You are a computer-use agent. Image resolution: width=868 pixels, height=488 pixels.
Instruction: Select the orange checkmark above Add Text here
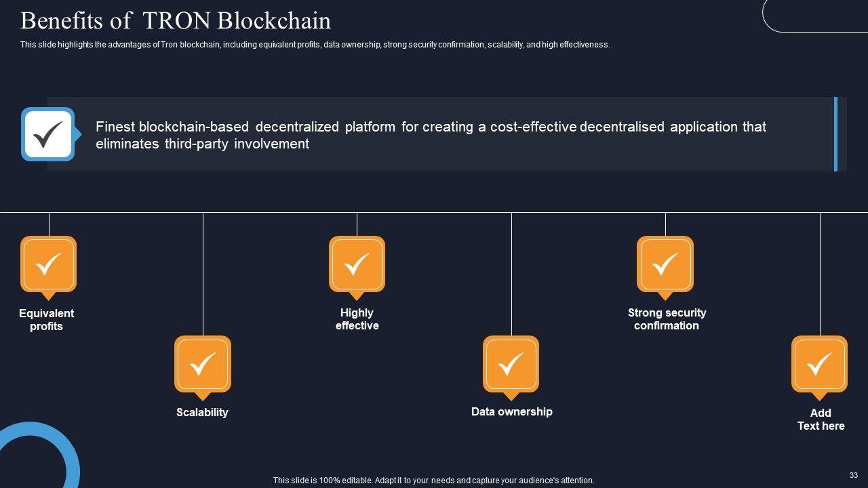click(819, 365)
